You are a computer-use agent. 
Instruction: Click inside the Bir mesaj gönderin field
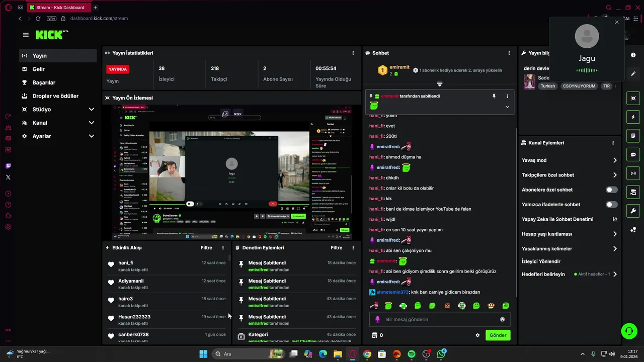440,320
